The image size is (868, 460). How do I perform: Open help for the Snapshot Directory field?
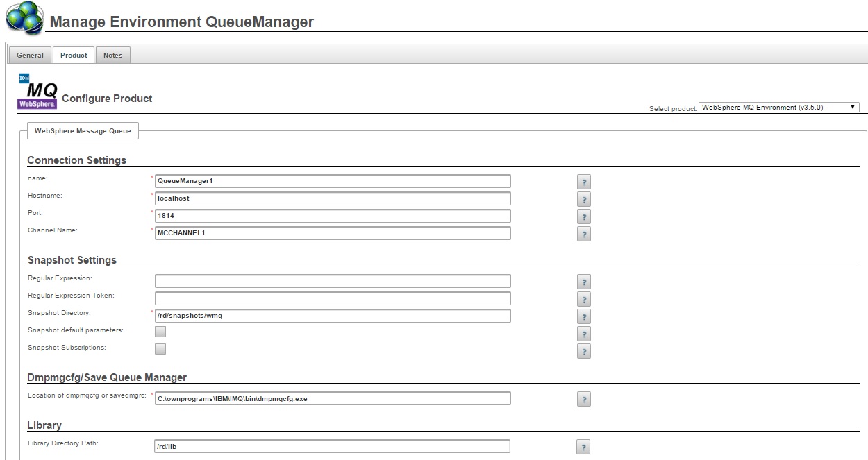584,317
